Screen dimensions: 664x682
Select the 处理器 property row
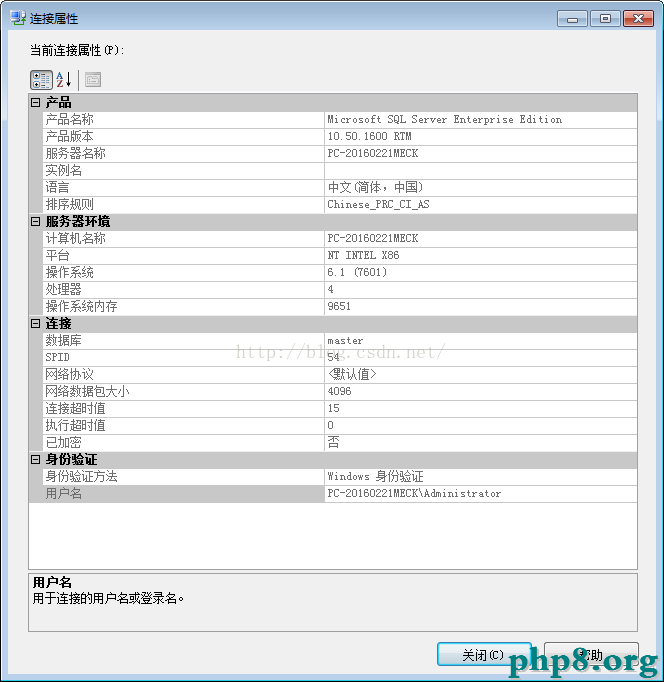tap(340, 289)
